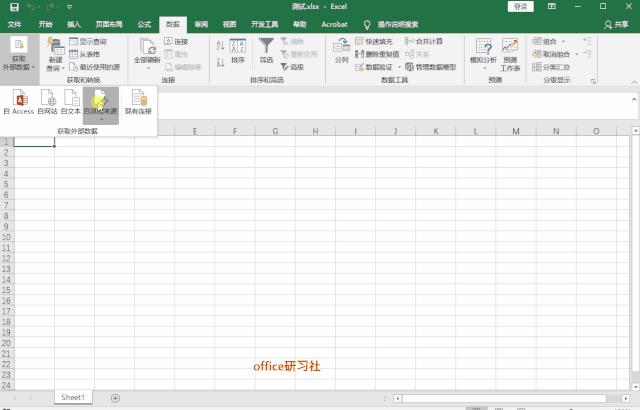Switch to the 开始 (Home) tab
Image resolution: width=640 pixels, height=410 pixels.
pyautogui.click(x=45, y=24)
